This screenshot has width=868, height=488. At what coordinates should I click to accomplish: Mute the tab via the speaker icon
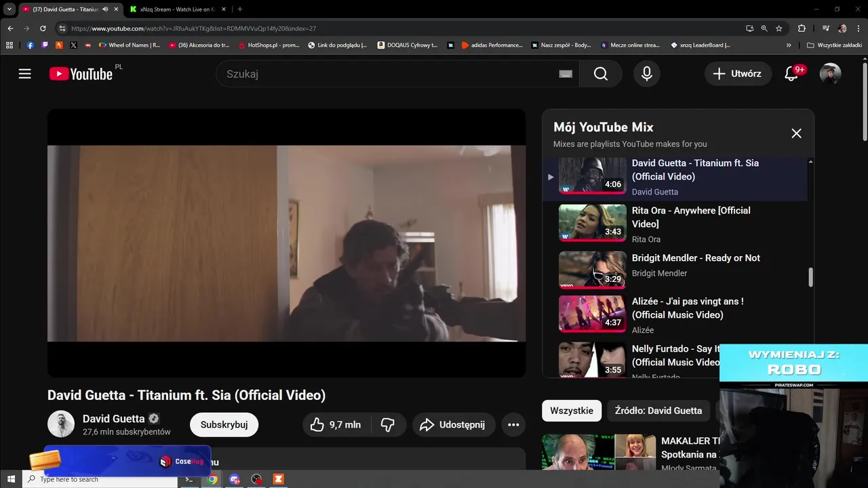point(105,9)
